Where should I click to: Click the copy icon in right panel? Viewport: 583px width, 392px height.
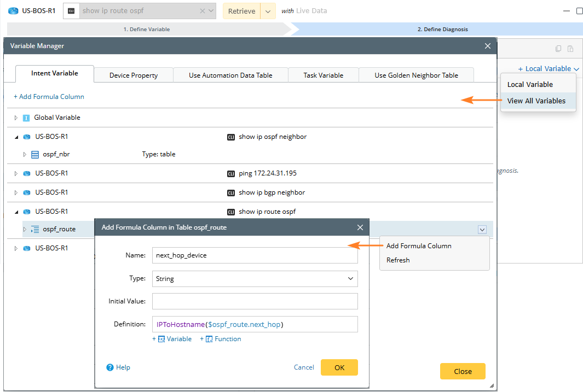pos(558,49)
